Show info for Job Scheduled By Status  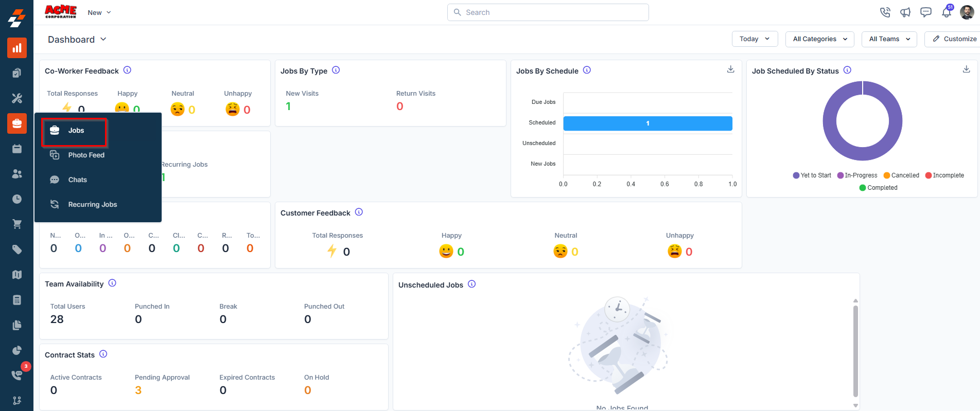[x=847, y=70]
